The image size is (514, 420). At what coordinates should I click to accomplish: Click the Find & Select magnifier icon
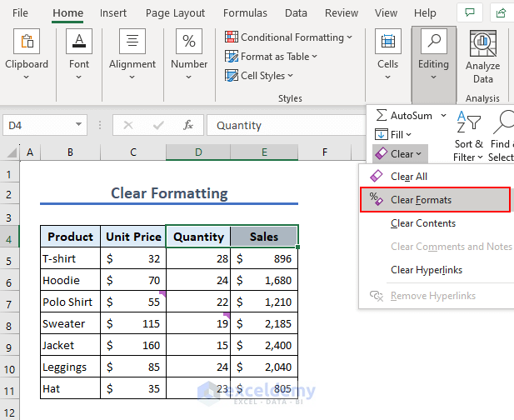coord(504,122)
